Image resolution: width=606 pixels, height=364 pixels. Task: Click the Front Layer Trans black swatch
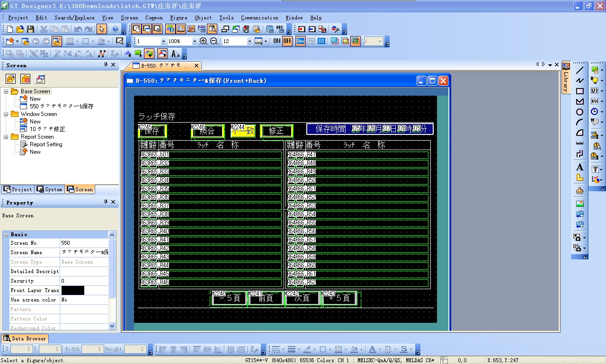[72, 290]
